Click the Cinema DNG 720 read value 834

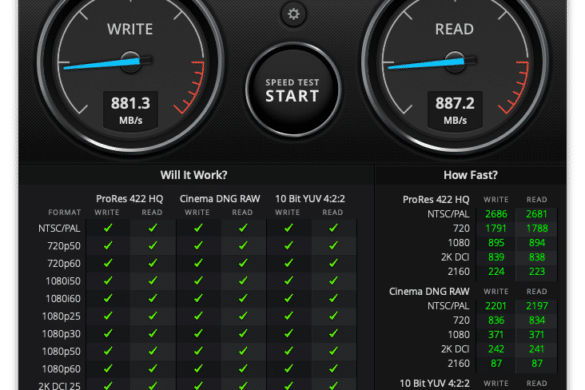(536, 320)
